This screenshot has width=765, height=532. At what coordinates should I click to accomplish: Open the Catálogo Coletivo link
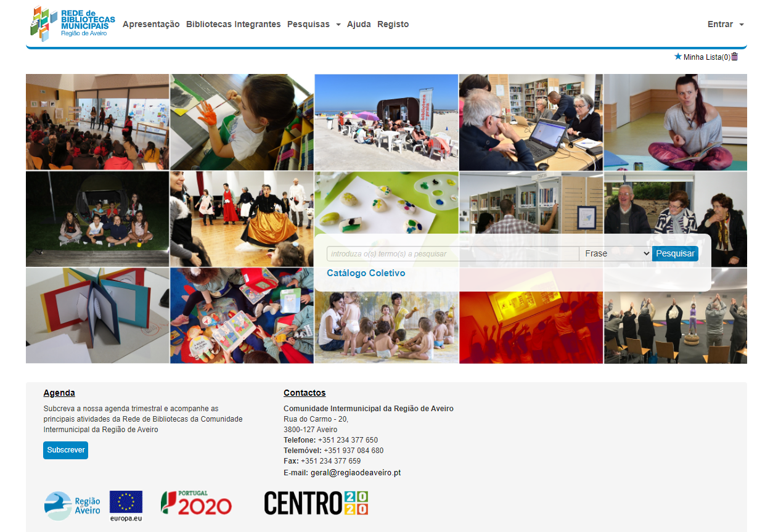point(366,273)
